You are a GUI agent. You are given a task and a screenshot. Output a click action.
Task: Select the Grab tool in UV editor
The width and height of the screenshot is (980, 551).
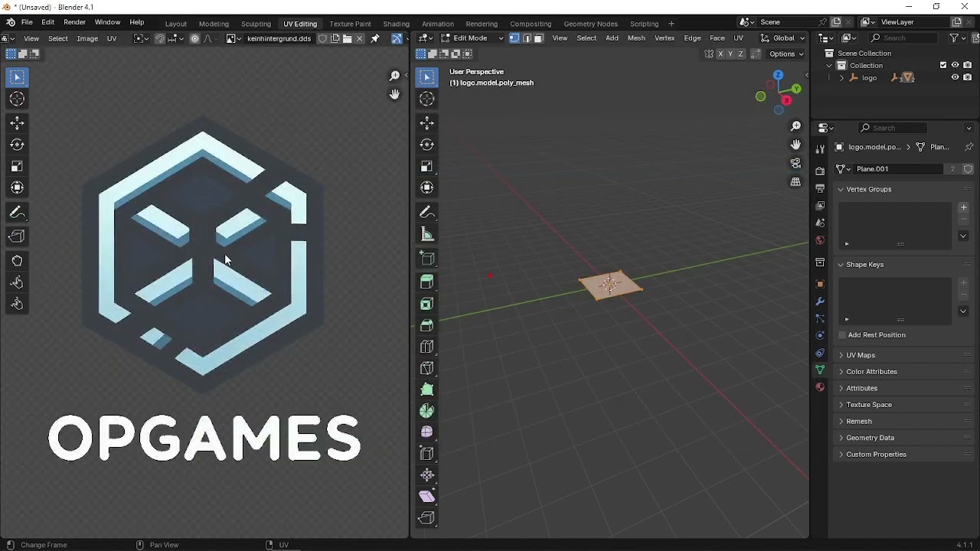17,261
